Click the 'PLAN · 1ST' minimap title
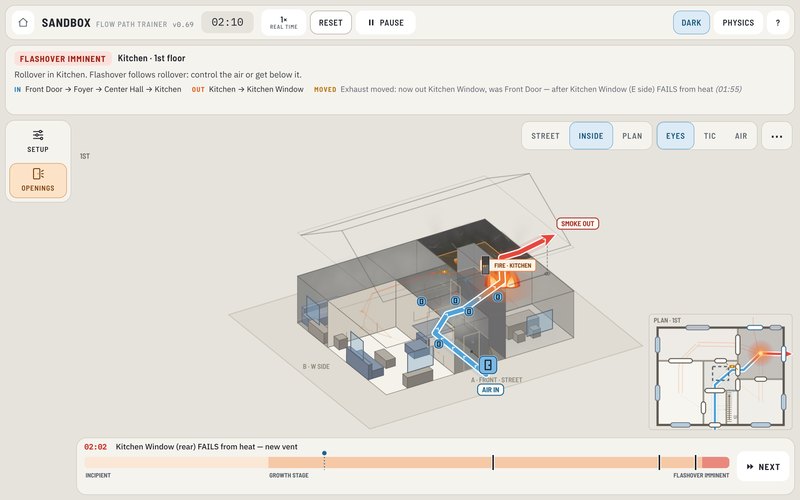800x500 pixels. pyautogui.click(x=667, y=320)
